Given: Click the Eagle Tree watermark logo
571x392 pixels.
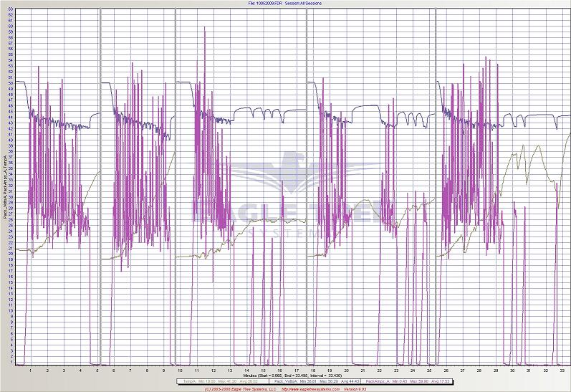Looking at the screenshot, I should [x=287, y=188].
